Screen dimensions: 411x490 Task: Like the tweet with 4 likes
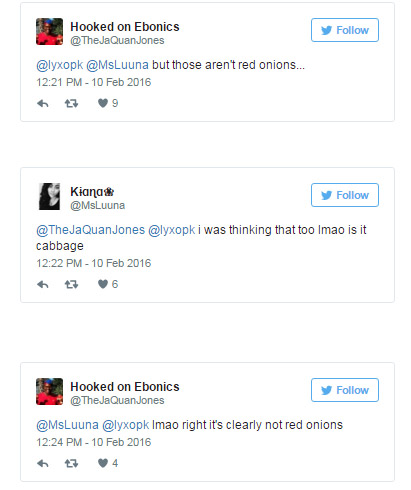[x=103, y=463]
